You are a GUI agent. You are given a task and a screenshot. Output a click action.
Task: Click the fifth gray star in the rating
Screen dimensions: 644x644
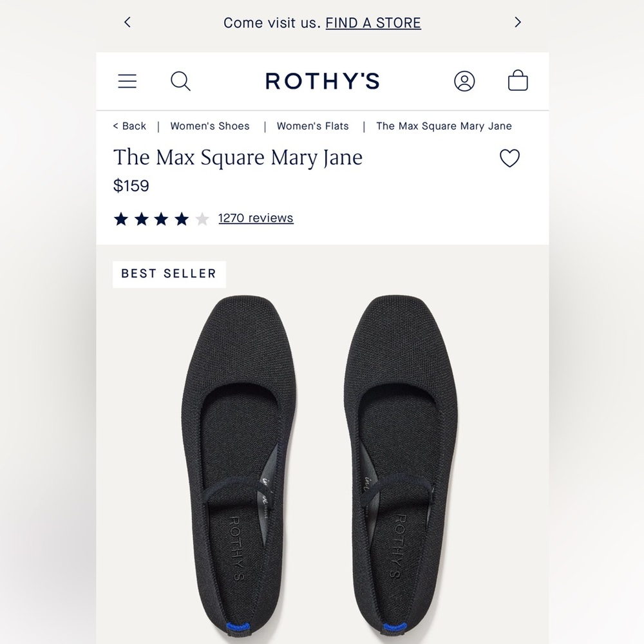202,219
